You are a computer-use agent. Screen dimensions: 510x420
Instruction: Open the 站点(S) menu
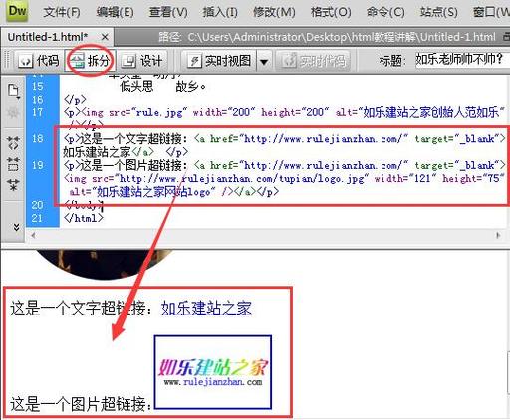(x=438, y=12)
